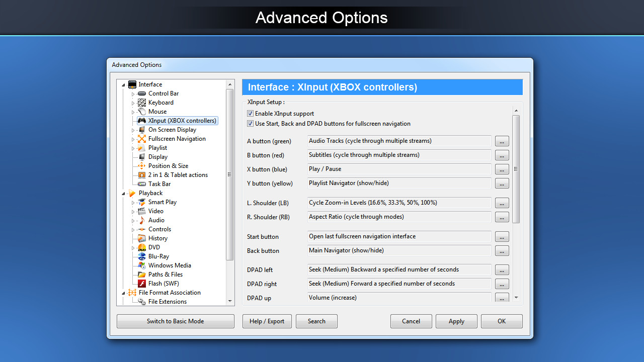Click the Blu-Ray settings icon
Image resolution: width=644 pixels, height=362 pixels.
coord(141,256)
